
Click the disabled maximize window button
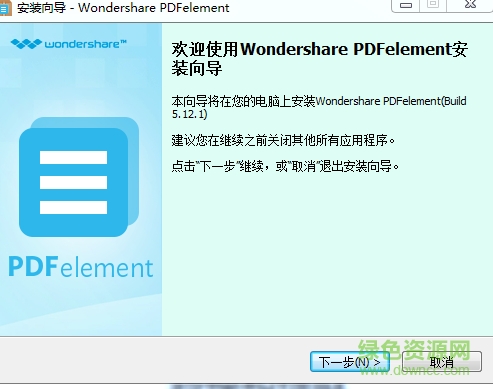(433, 5)
